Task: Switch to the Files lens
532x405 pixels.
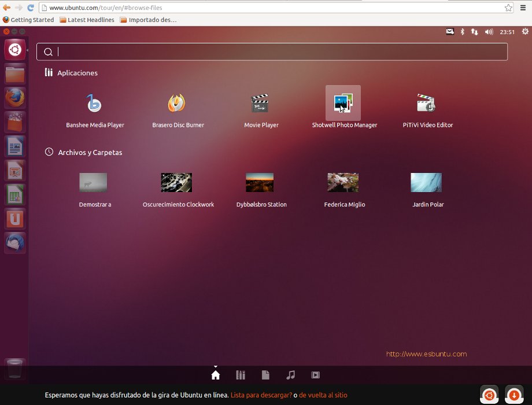Action: [x=265, y=375]
